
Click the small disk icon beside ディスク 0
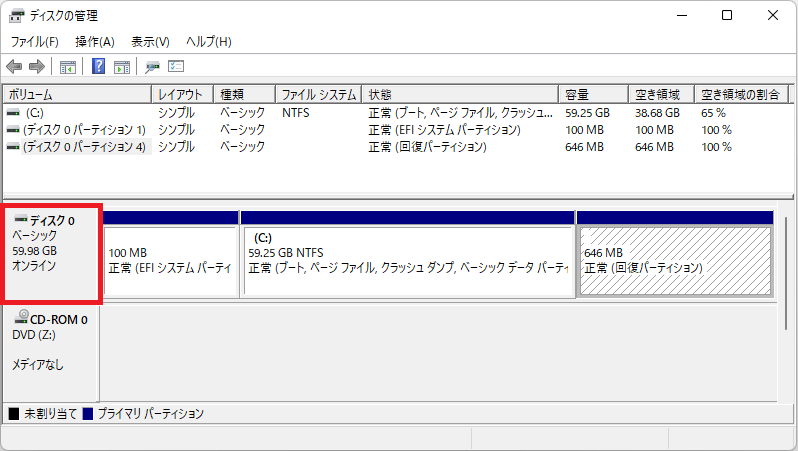point(21,219)
